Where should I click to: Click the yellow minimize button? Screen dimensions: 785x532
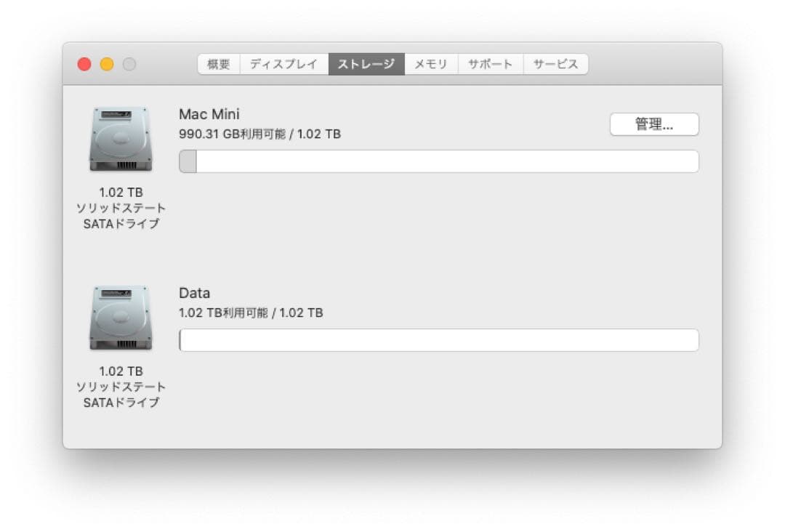click(105, 64)
